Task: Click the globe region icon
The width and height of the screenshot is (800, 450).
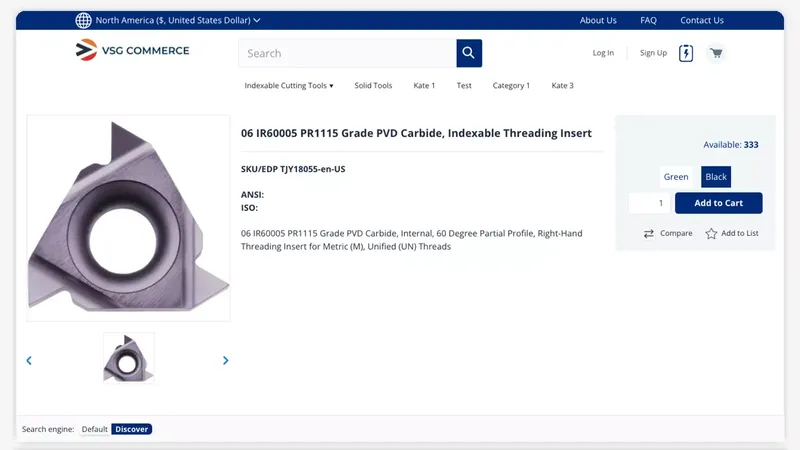Action: click(x=83, y=20)
